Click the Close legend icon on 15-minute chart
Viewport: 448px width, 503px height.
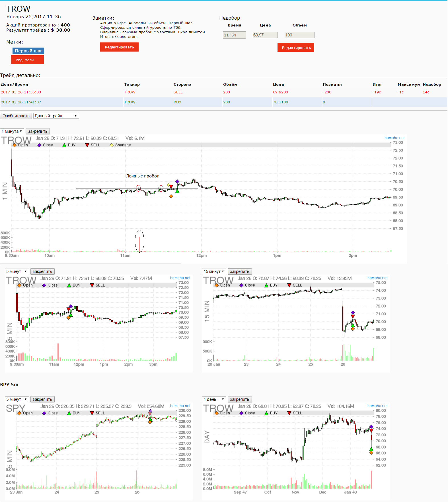click(x=241, y=285)
